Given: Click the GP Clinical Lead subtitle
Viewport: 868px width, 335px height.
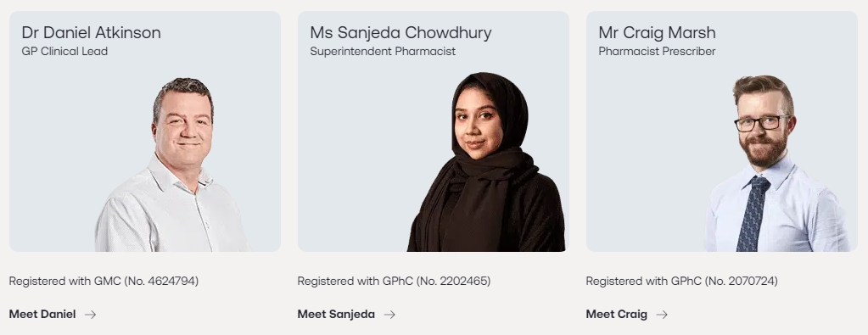Looking at the screenshot, I should tap(64, 52).
